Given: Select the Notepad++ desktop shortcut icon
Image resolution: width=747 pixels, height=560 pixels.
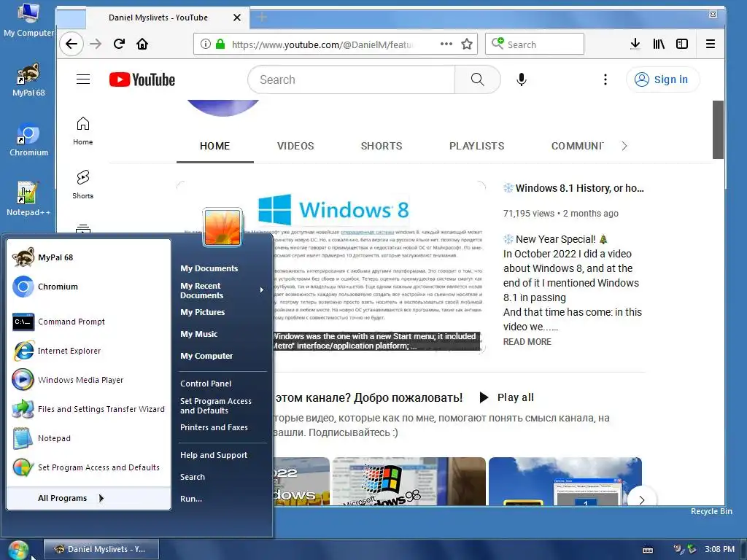Looking at the screenshot, I should (x=27, y=198).
